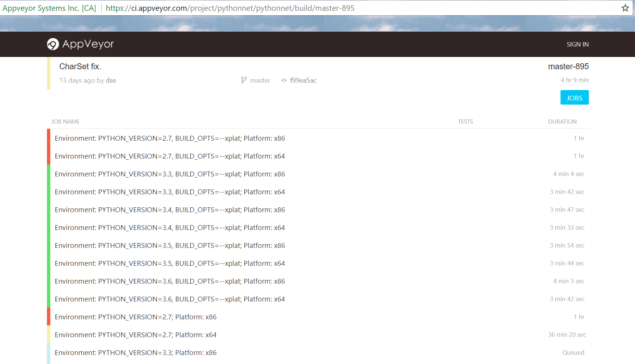Open commit f99ea5ac link

click(303, 80)
